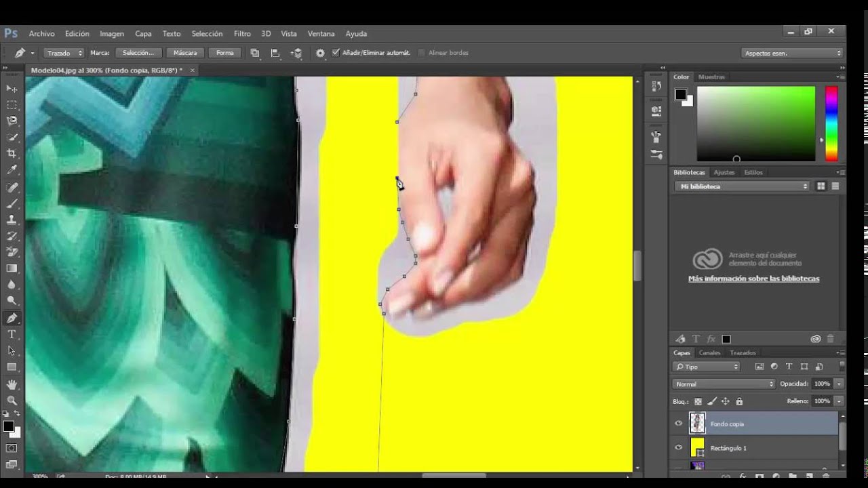Switch to the Trazados tab
The width and height of the screenshot is (868, 488).
click(743, 353)
